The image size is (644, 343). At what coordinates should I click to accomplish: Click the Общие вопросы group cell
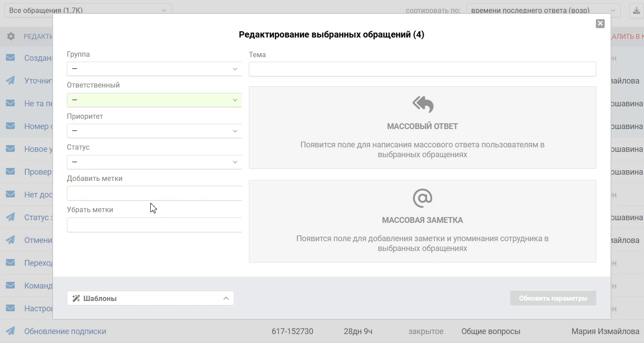point(491,331)
